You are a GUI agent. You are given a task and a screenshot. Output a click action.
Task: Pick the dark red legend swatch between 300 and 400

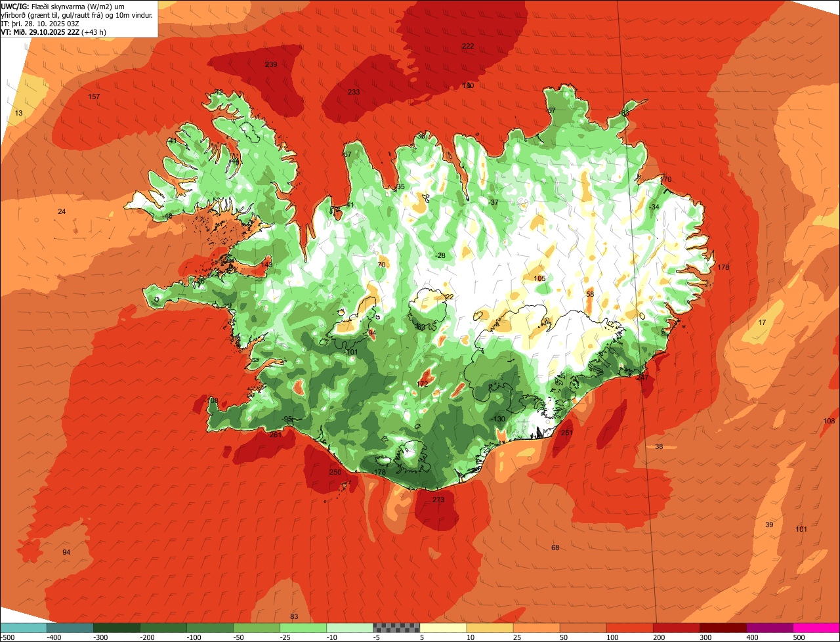click(x=723, y=628)
